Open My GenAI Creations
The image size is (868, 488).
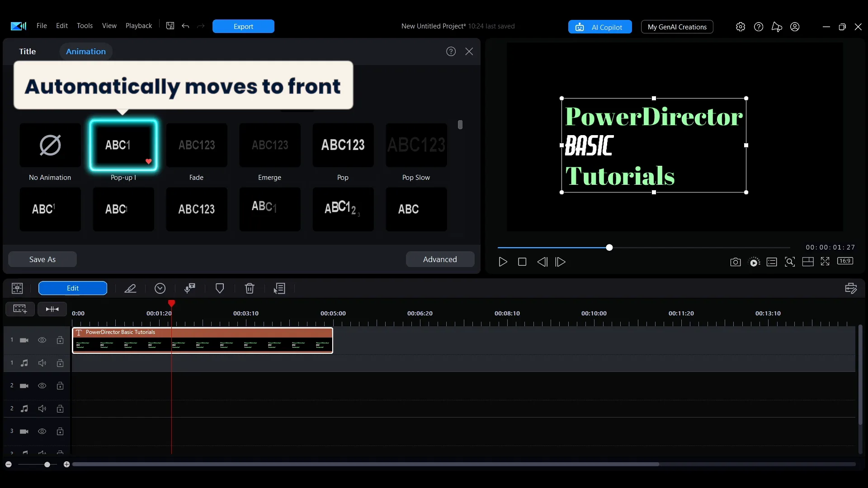(677, 27)
